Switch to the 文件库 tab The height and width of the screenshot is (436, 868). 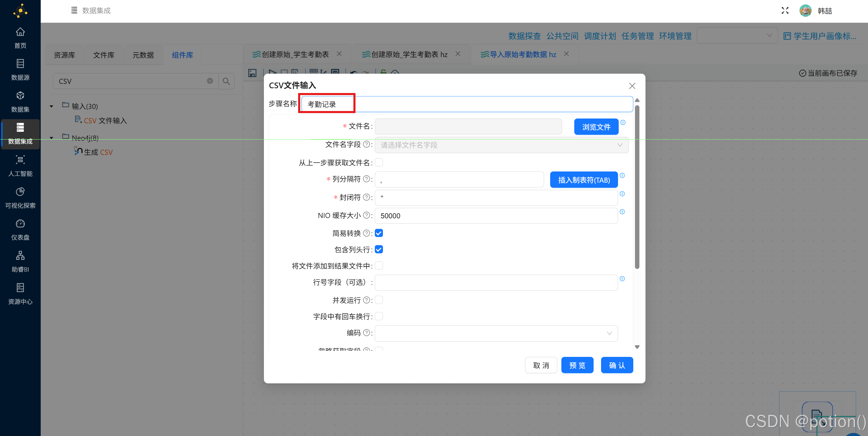click(x=104, y=55)
